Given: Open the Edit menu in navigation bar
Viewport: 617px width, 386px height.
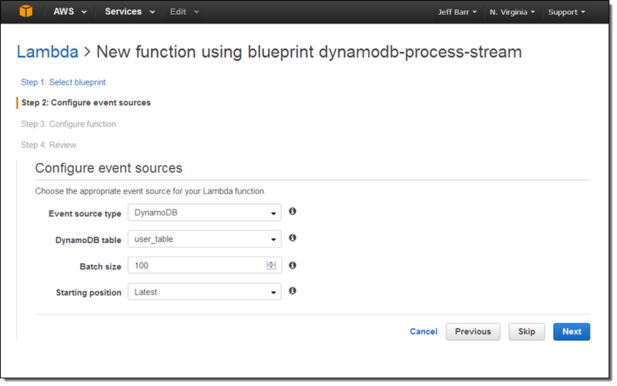Looking at the screenshot, I should (x=185, y=11).
